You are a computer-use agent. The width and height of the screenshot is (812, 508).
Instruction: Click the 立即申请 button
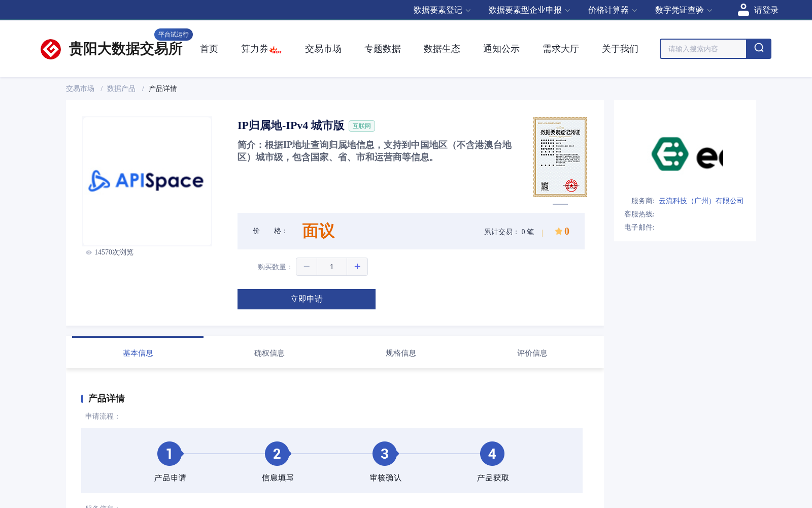point(307,299)
